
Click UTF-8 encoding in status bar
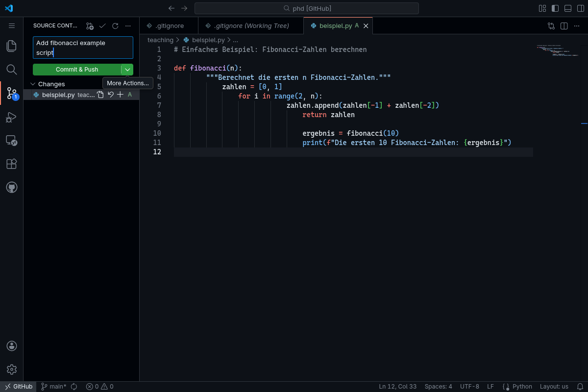tap(469, 387)
